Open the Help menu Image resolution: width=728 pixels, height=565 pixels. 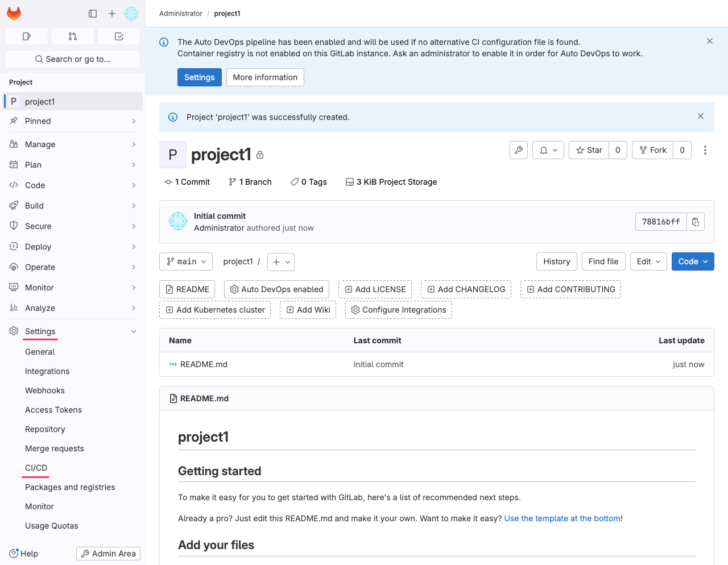coord(24,554)
